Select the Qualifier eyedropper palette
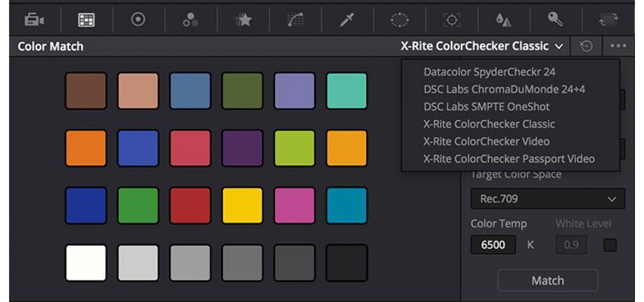 tap(347, 20)
